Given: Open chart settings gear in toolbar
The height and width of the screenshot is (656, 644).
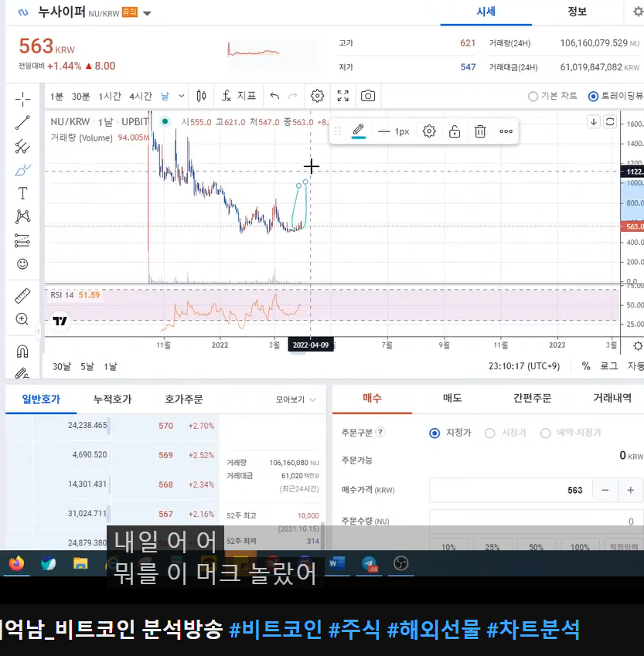Looking at the screenshot, I should [318, 96].
